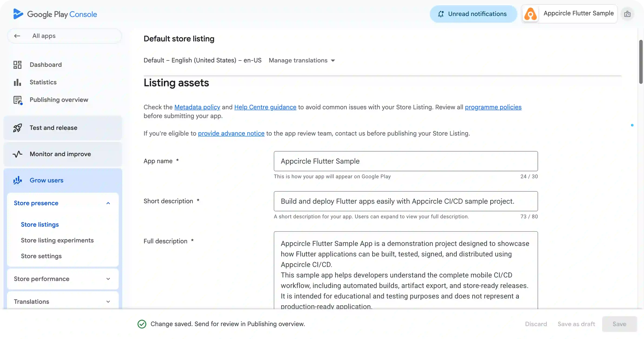
Task: Click the Google Play Console logo
Action: tap(55, 14)
